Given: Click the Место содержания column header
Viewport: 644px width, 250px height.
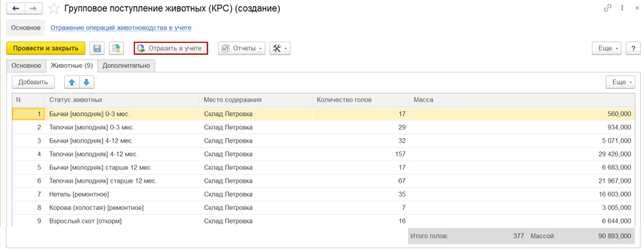Looking at the screenshot, I should 257,100.
